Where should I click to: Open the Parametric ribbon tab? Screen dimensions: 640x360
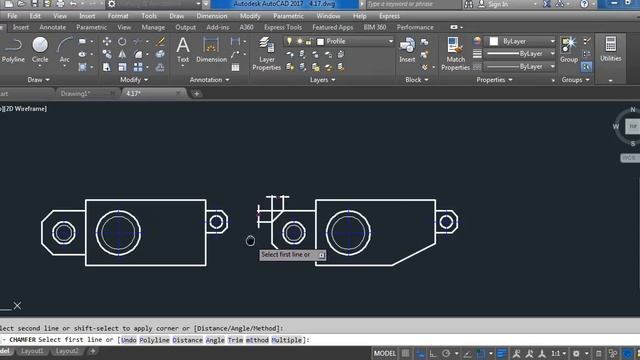pos(91,27)
